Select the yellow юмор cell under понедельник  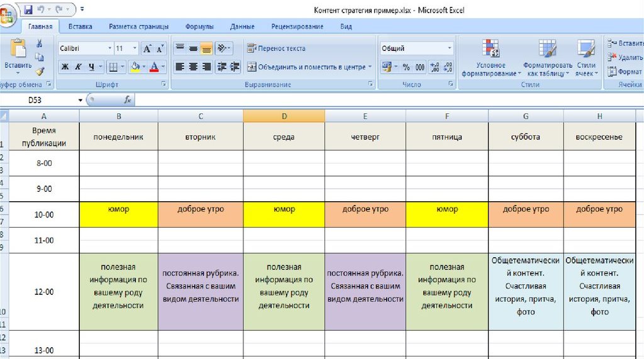coord(119,214)
